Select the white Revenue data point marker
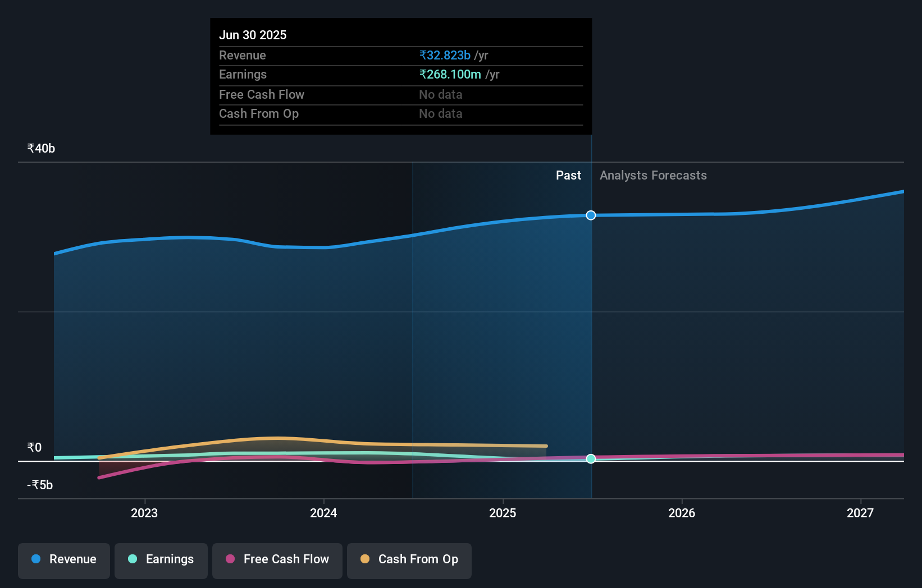This screenshot has height=588, width=922. [x=590, y=215]
